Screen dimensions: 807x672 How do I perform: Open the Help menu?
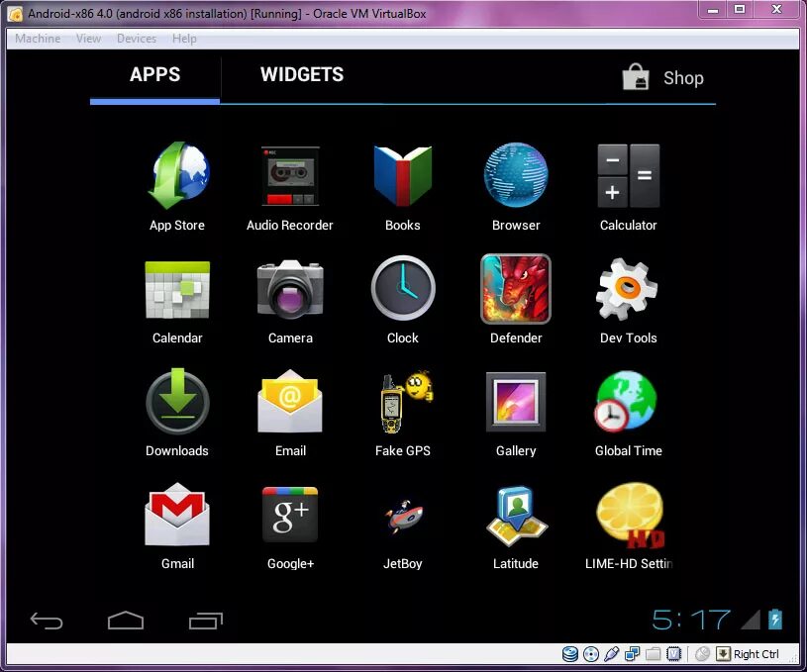tap(184, 39)
